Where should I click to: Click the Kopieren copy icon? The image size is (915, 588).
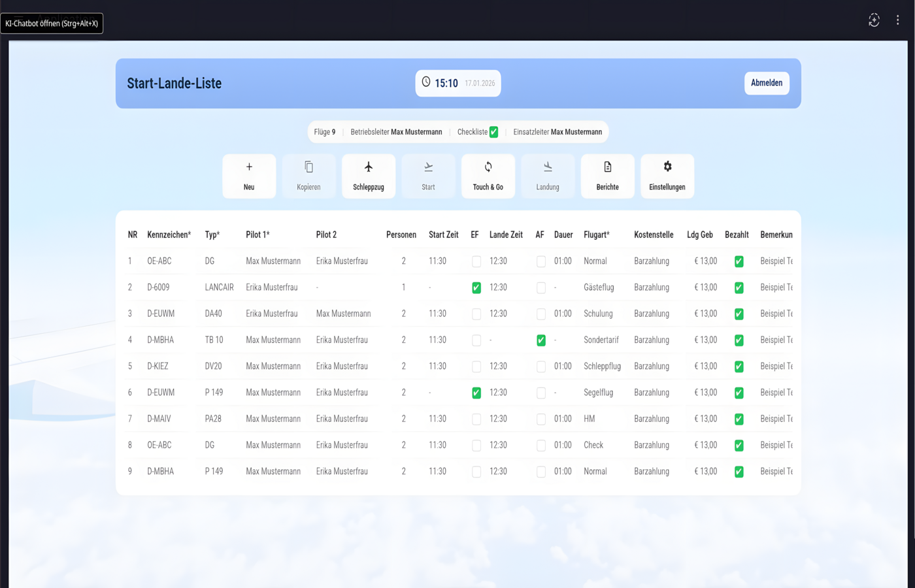click(x=308, y=167)
